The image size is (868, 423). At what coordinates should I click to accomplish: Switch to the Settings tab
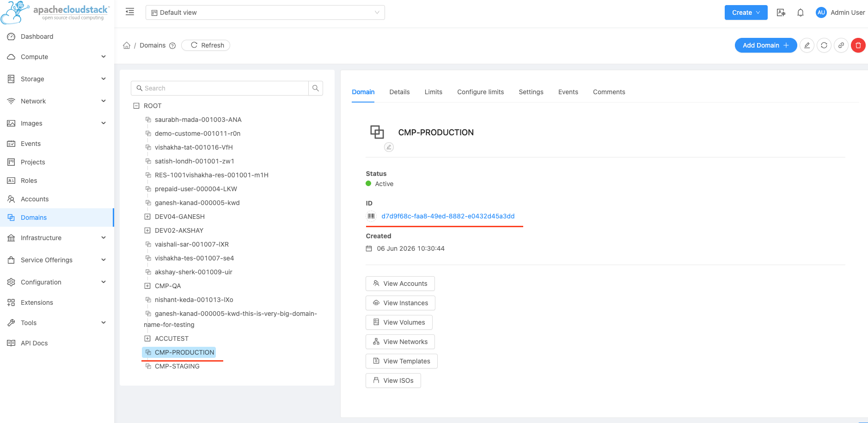[x=531, y=92]
